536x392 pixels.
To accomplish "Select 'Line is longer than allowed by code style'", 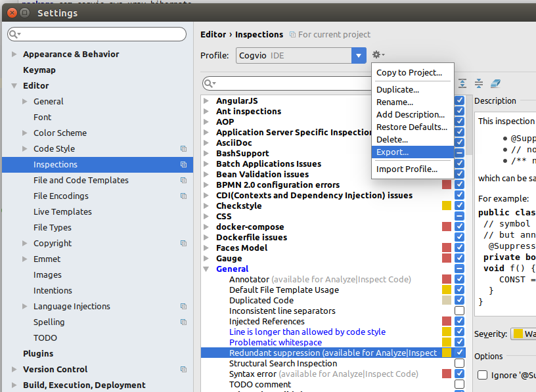I will coord(307,332).
